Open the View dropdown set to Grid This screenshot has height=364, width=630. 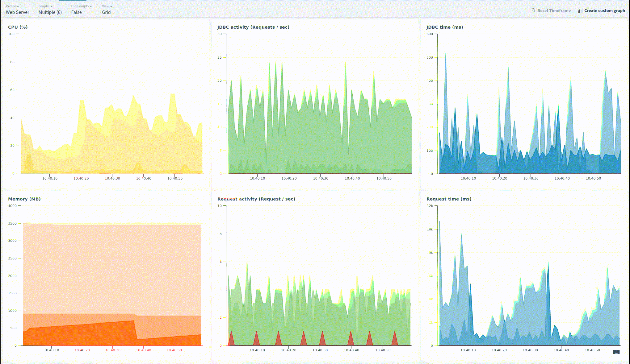point(107,10)
